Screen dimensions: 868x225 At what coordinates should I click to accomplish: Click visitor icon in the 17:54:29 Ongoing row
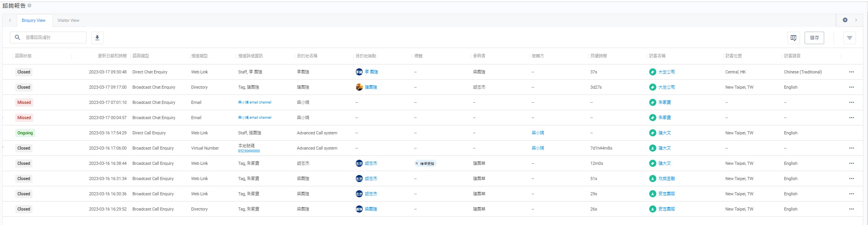pos(652,133)
